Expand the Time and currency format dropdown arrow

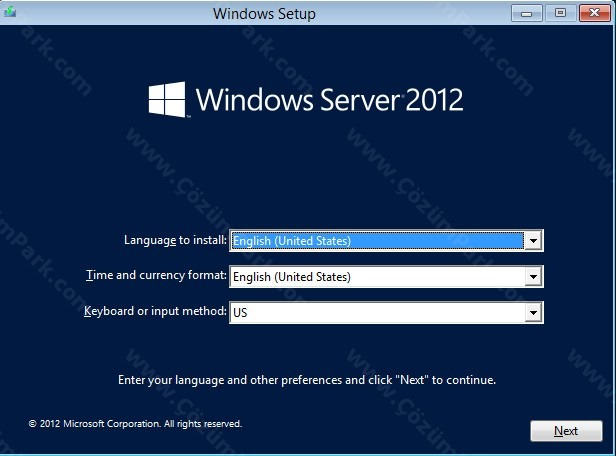pos(533,277)
